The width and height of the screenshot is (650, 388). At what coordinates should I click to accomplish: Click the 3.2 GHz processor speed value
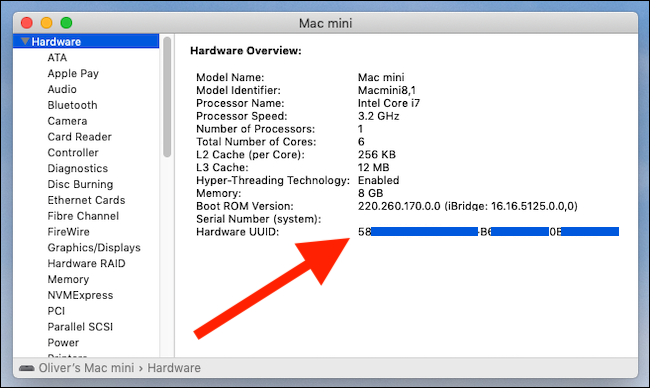point(378,116)
